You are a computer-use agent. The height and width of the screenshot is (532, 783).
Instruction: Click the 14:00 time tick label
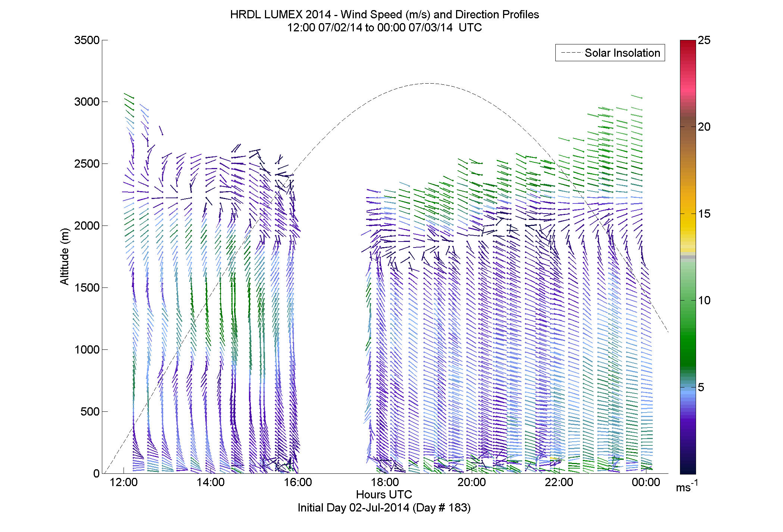pyautogui.click(x=210, y=482)
